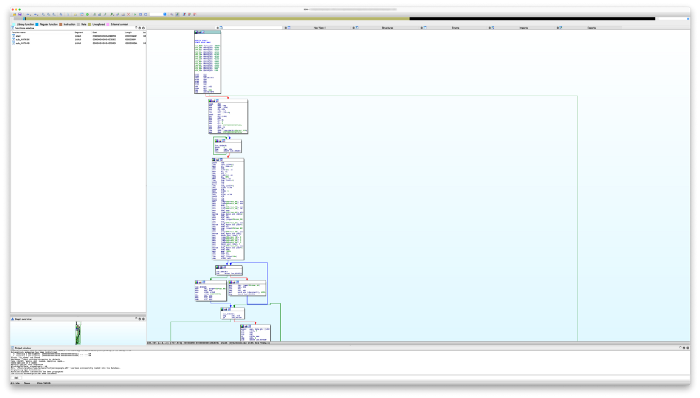Click the pause process toolbar icon
Image resolution: width=700 pixels, height=398 pixels.
[x=140, y=14]
